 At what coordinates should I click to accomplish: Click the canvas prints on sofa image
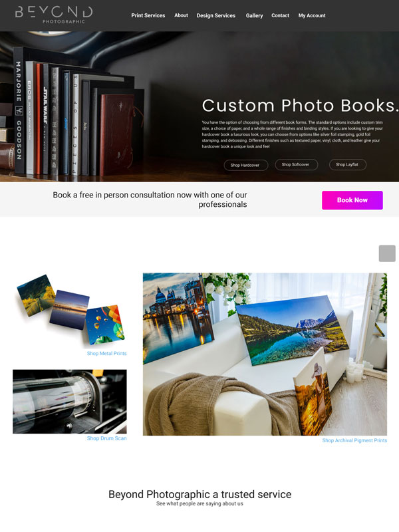tap(265, 354)
